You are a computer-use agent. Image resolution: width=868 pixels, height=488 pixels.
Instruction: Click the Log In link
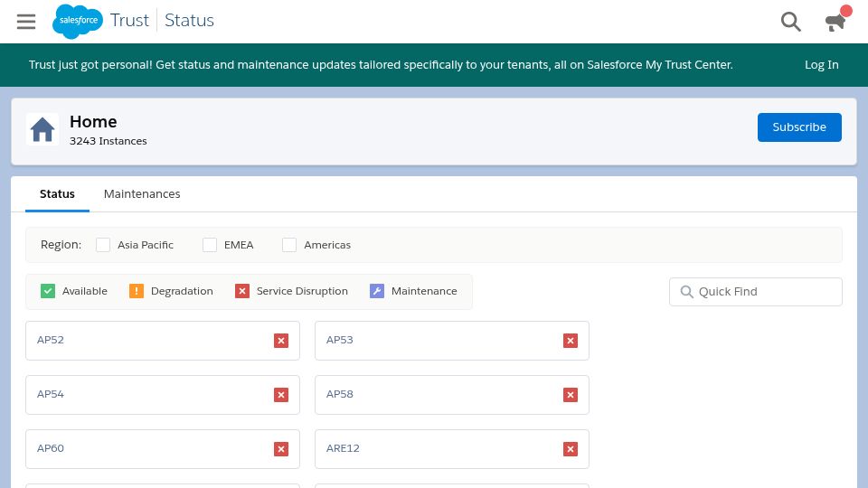(822, 65)
